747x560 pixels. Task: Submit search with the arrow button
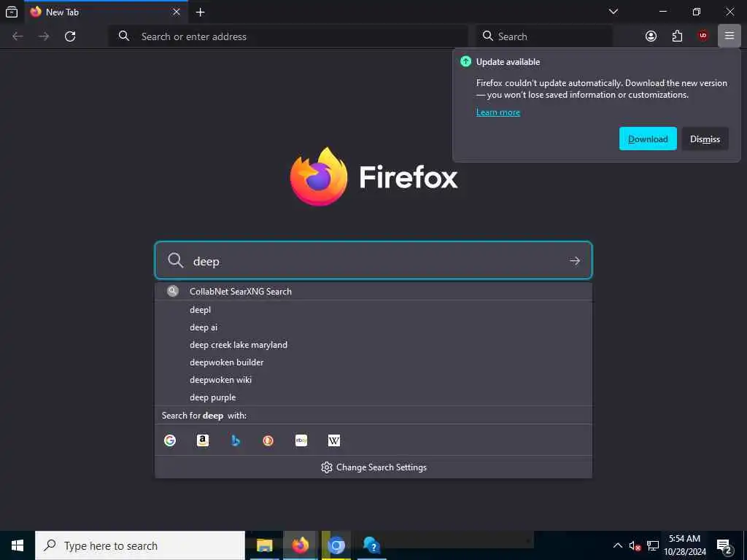pos(575,261)
